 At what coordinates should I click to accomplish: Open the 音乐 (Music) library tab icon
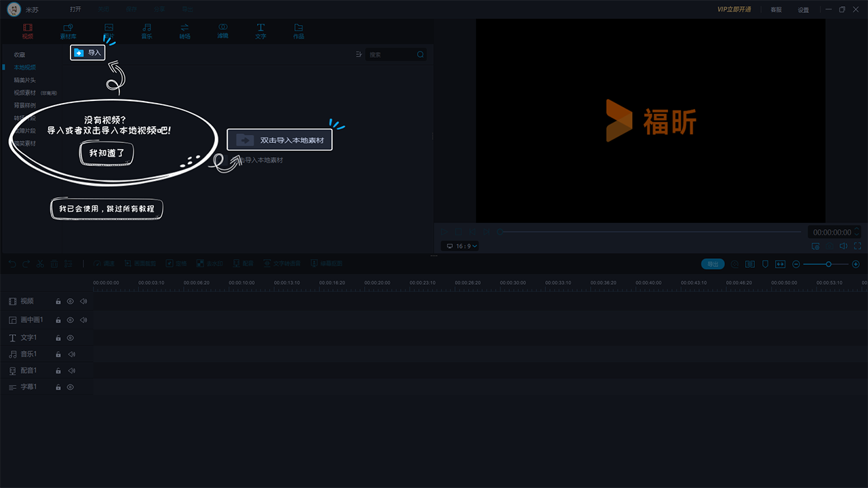[x=146, y=30]
